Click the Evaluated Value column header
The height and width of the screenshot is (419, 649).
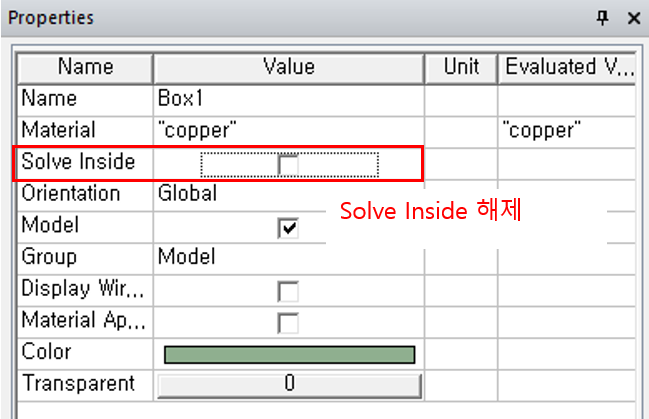click(567, 68)
